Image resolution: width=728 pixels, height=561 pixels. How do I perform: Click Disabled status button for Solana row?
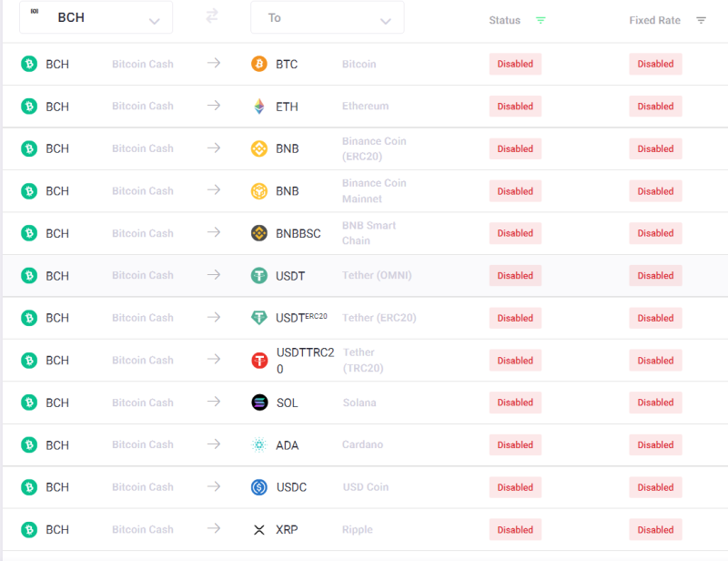coord(515,403)
